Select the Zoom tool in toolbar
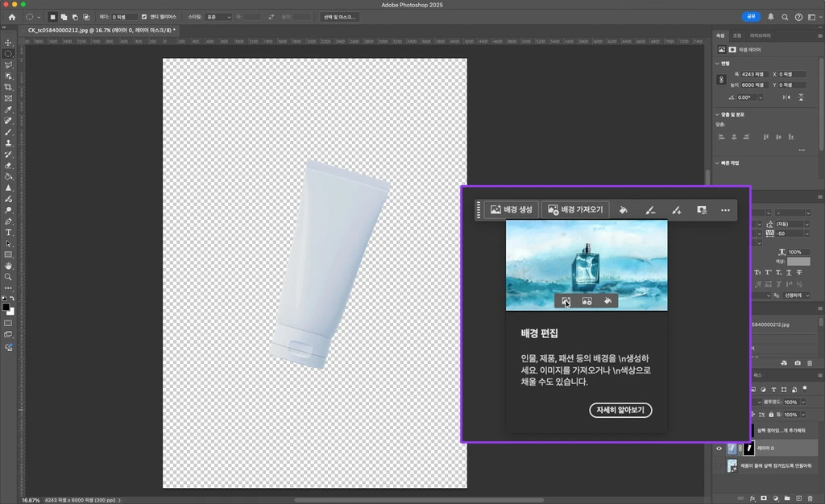The height and width of the screenshot is (504, 825). pos(8,276)
